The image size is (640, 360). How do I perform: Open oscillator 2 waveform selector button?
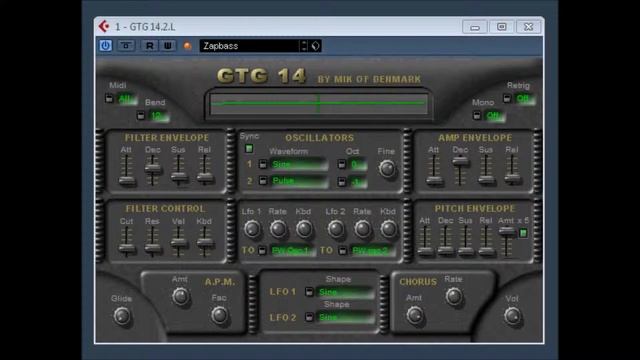(x=263, y=180)
